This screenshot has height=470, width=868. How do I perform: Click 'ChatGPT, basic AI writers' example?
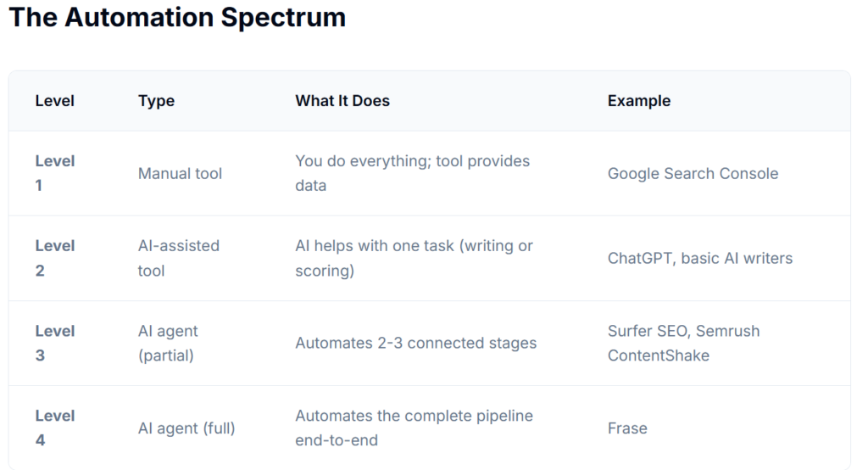coord(700,259)
